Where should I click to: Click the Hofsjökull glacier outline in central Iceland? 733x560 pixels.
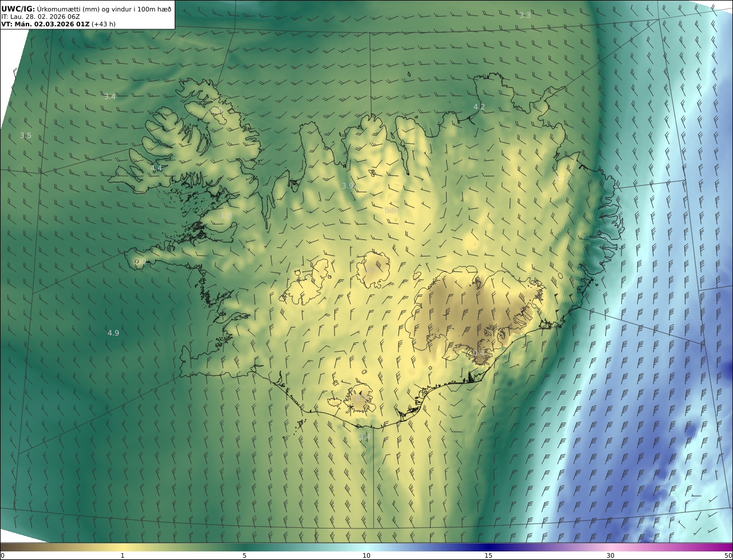(373, 269)
